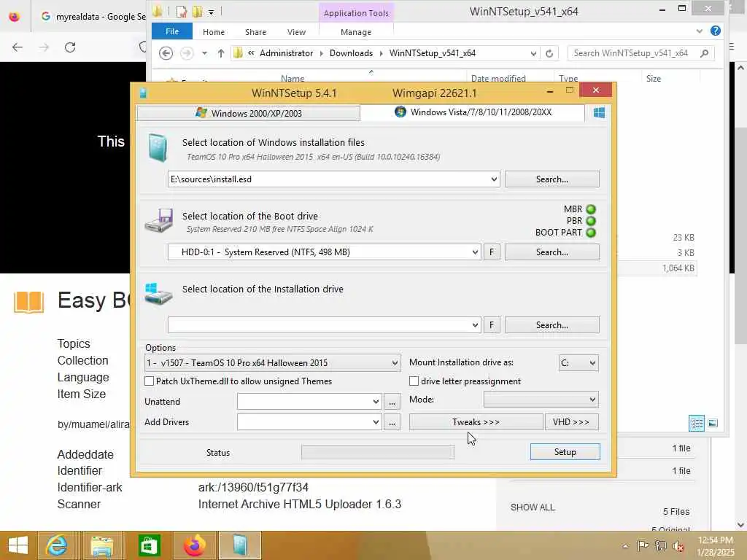Open the Unattend dropdown
747x560 pixels.
376,402
